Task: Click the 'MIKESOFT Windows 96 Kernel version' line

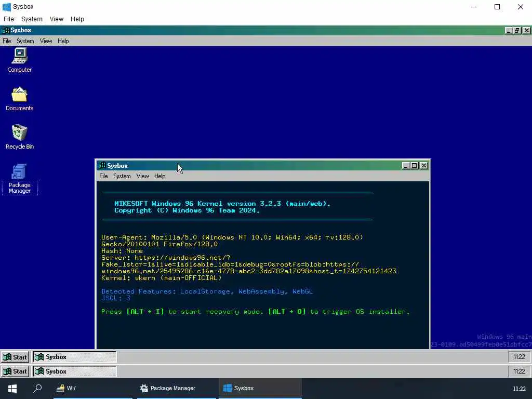Action: pos(222,204)
